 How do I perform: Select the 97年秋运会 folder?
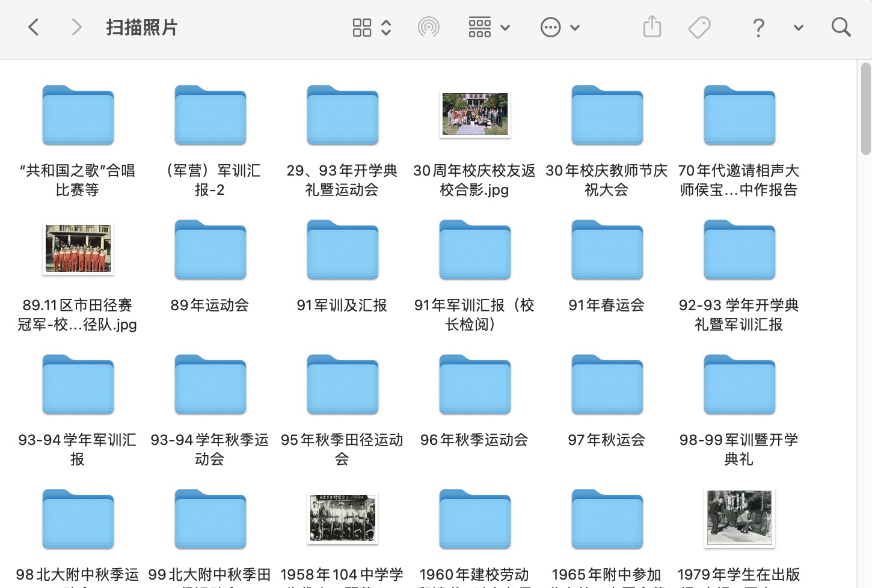click(x=607, y=385)
